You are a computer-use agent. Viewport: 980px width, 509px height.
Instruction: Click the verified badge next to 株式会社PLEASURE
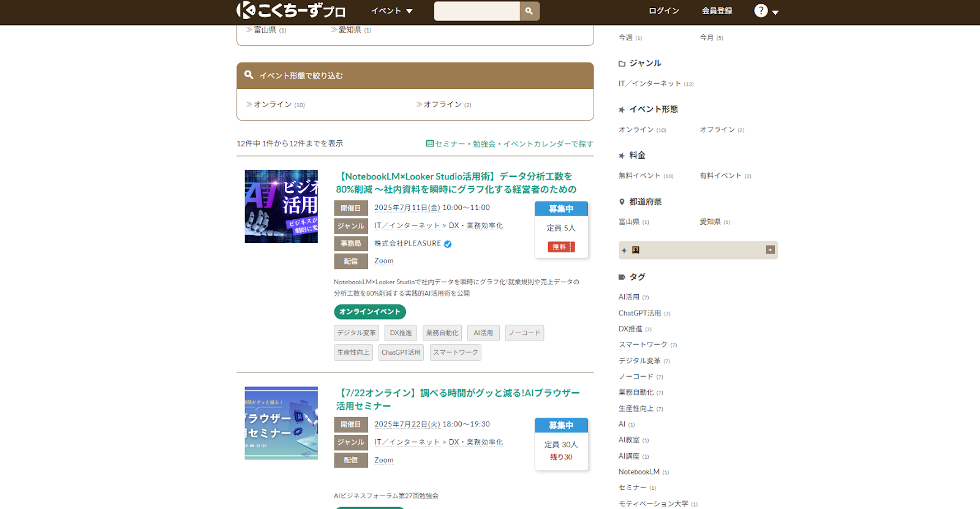[x=448, y=244]
